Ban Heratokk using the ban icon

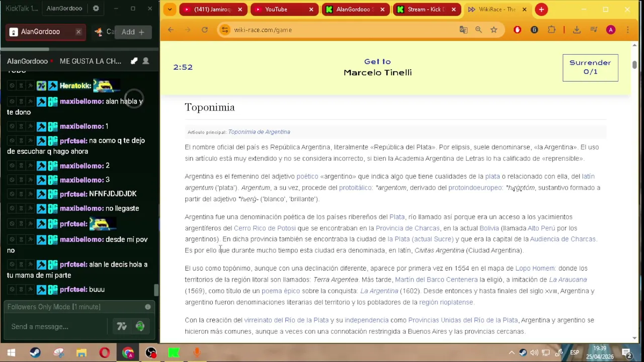[x=12, y=86]
